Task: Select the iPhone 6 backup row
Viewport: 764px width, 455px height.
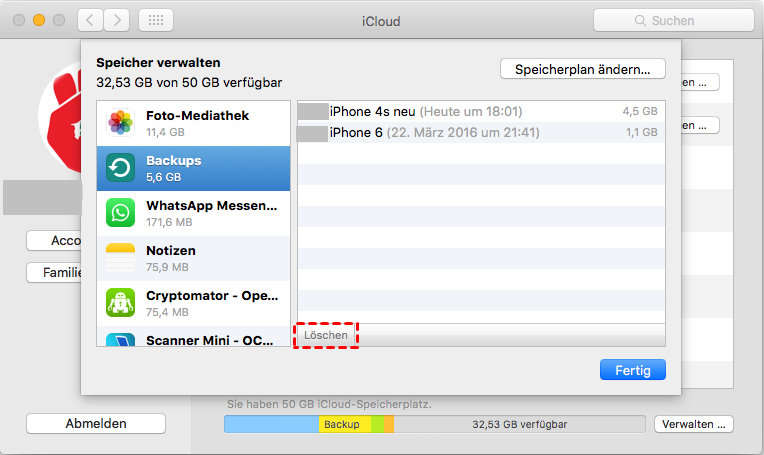Action: tap(480, 132)
